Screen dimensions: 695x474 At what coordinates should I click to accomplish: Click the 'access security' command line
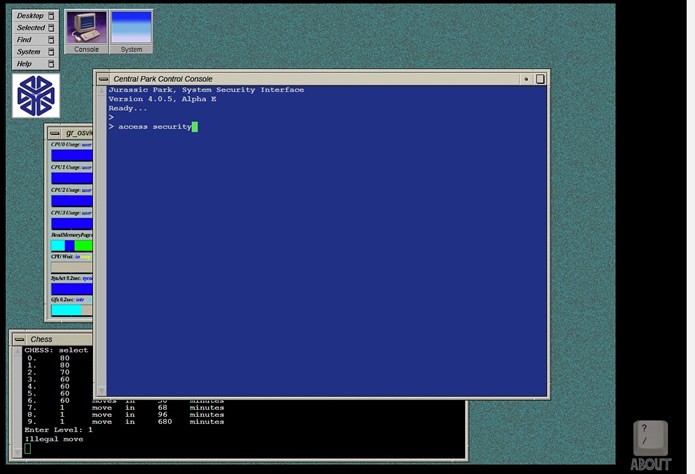point(153,127)
